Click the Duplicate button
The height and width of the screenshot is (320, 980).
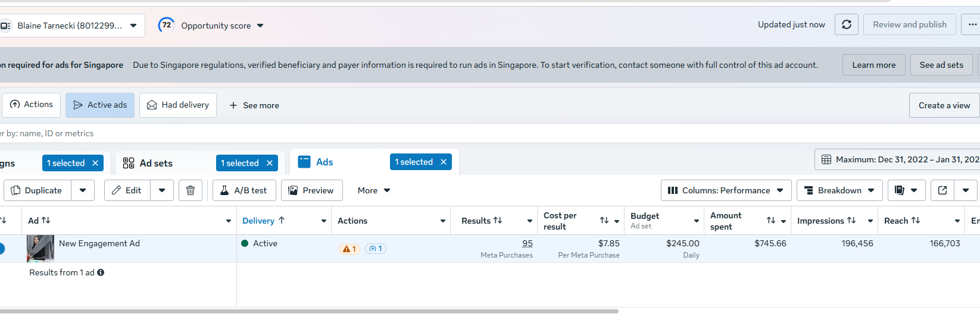pos(38,190)
